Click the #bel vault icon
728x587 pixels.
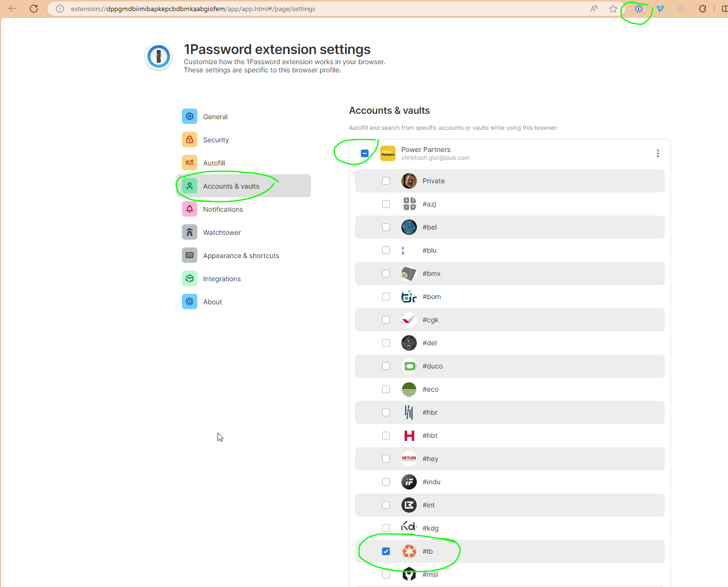click(409, 227)
